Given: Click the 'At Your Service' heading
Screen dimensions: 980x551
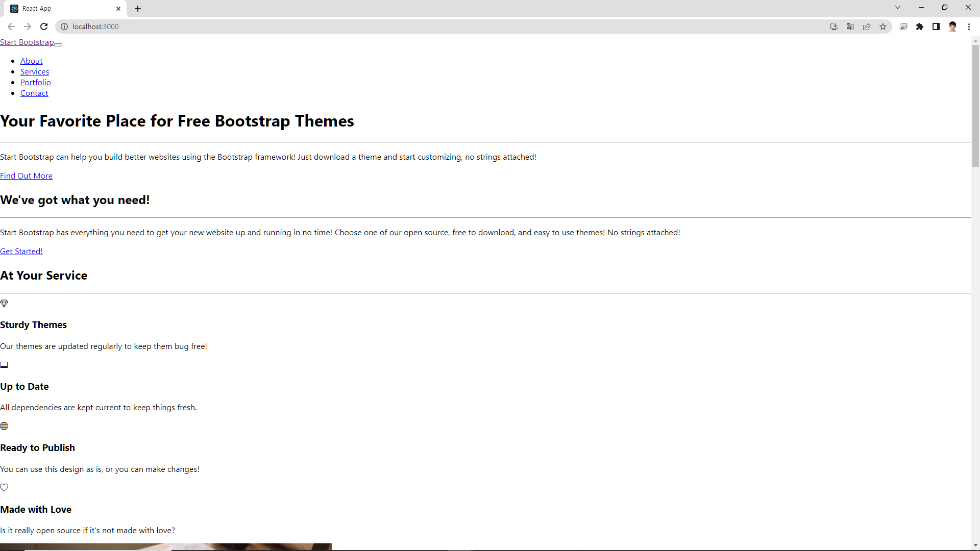Looking at the screenshot, I should click(x=44, y=275).
